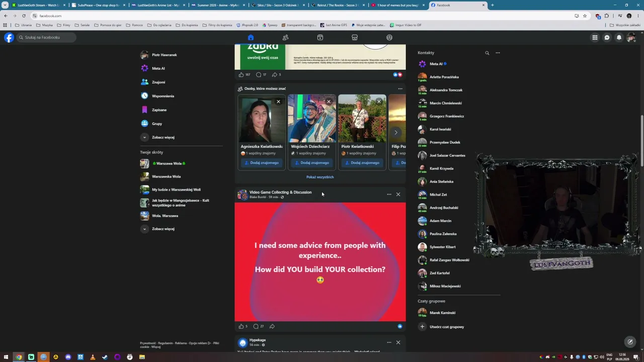Open the 'Filmy' bookmarks folder
The image size is (644, 362).
pyautogui.click(x=64, y=25)
